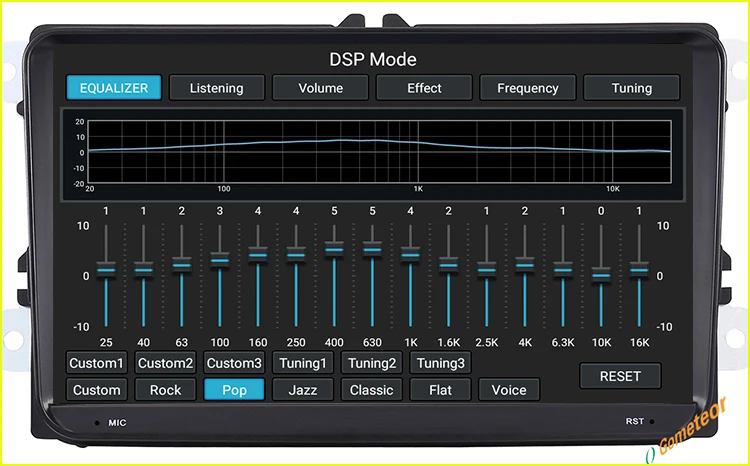Viewport: 750px width, 466px height.
Task: Open the Tuning tab
Action: click(631, 88)
